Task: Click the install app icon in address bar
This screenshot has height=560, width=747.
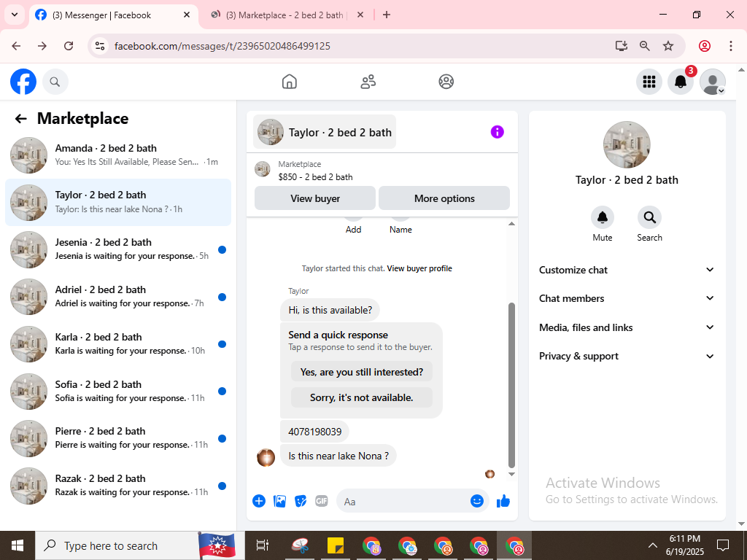Action: coord(622,46)
